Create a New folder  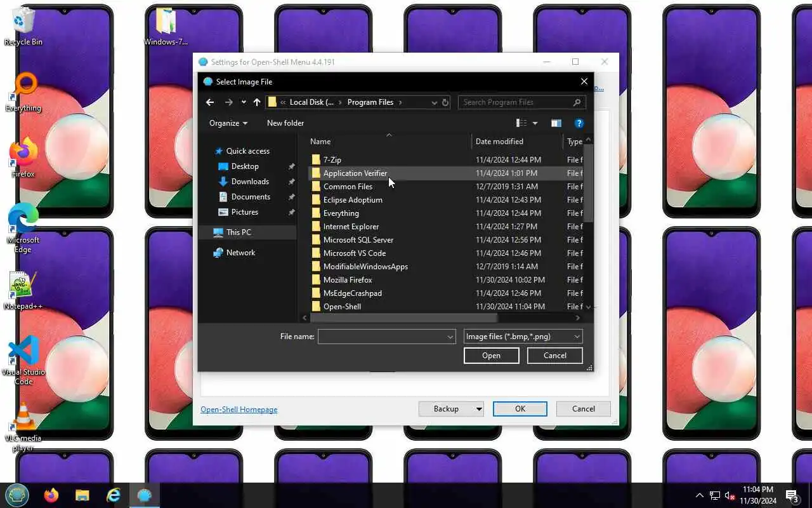click(x=285, y=123)
